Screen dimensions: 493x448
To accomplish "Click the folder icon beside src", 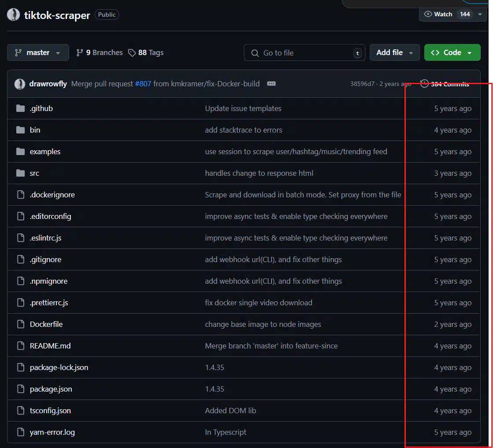I will click(20, 173).
